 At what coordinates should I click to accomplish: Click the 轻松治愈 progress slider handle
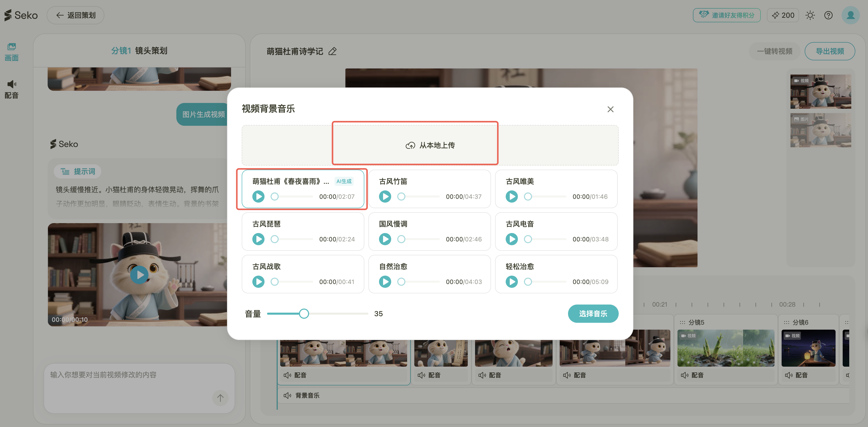coord(528,281)
